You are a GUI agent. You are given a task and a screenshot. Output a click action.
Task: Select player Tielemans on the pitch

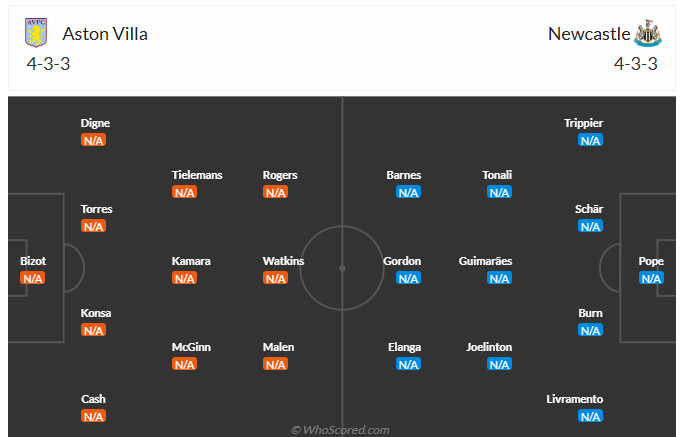click(x=197, y=175)
